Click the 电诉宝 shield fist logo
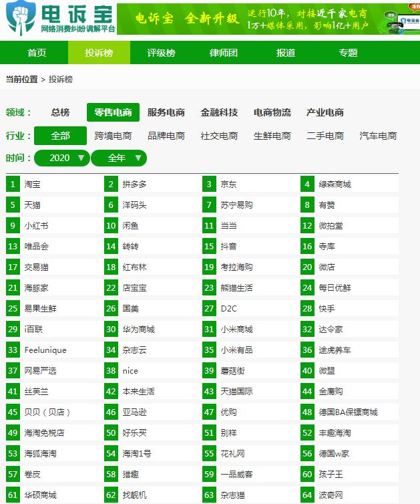Screen dimensions: 420x504 tap(20, 17)
